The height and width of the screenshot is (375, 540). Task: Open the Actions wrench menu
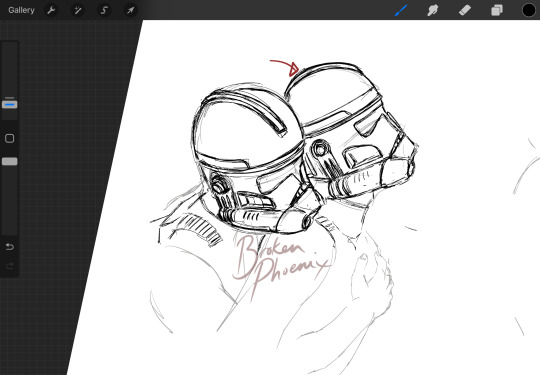pyautogui.click(x=51, y=10)
